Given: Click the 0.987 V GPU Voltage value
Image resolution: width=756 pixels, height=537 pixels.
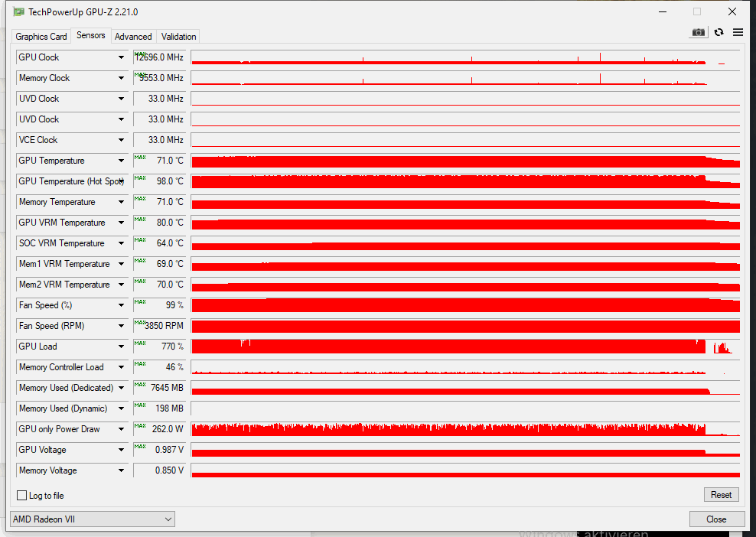Looking at the screenshot, I should pyautogui.click(x=160, y=450).
